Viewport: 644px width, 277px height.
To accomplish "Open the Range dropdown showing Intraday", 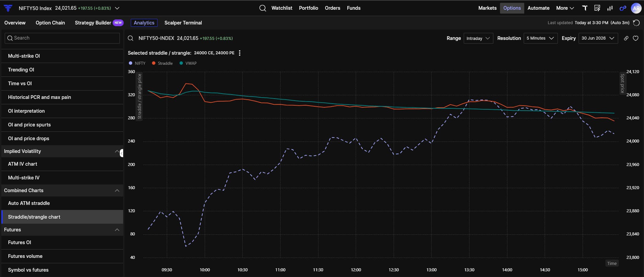I will coord(478,38).
